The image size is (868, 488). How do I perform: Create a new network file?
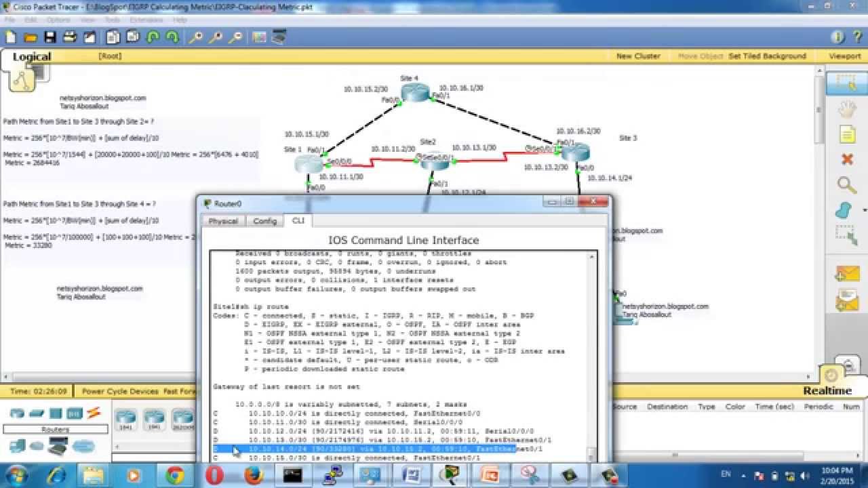pyautogui.click(x=11, y=37)
